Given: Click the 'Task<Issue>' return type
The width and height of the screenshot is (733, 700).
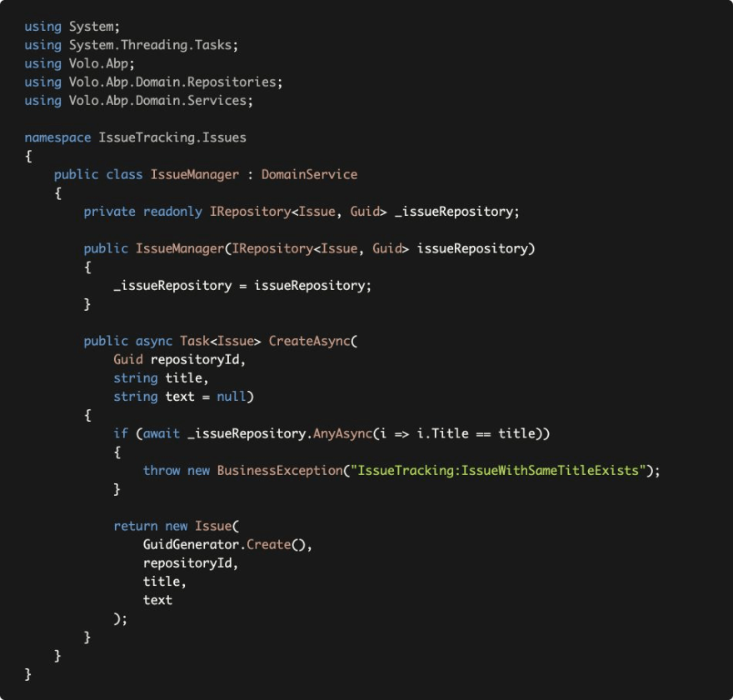Looking at the screenshot, I should click(220, 341).
